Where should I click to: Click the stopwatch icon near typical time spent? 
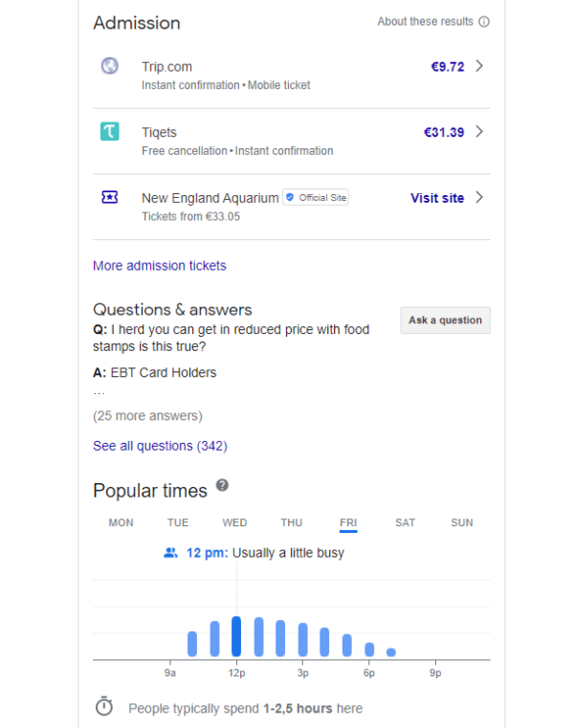(104, 707)
